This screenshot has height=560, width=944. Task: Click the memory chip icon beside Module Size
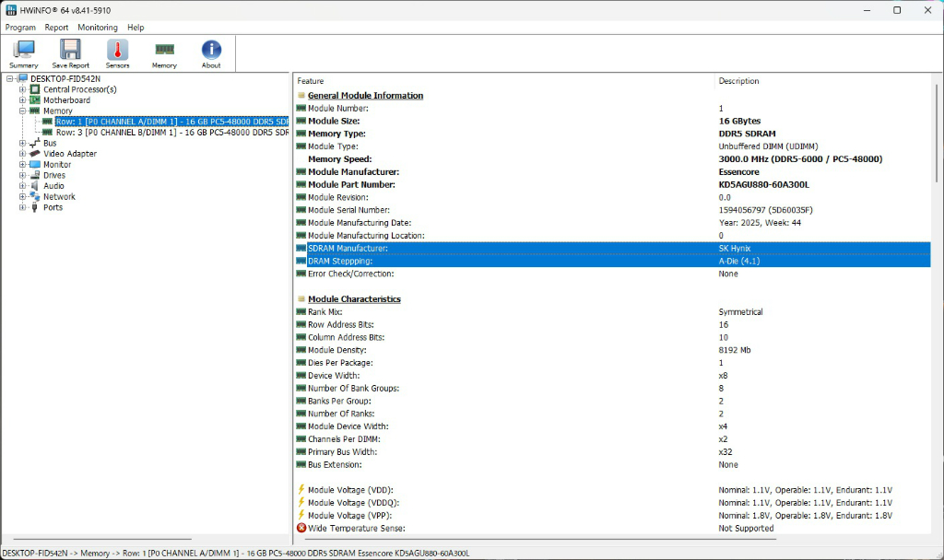(x=301, y=121)
